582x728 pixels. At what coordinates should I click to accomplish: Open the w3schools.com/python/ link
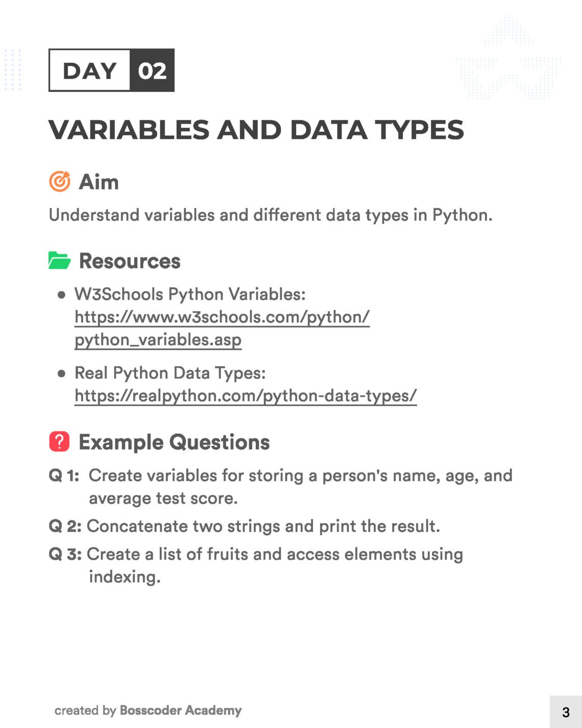point(222,317)
